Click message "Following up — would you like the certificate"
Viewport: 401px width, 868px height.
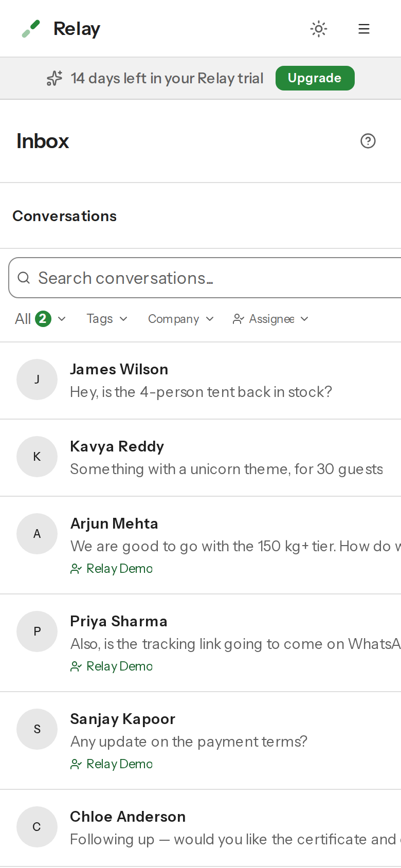click(235, 839)
